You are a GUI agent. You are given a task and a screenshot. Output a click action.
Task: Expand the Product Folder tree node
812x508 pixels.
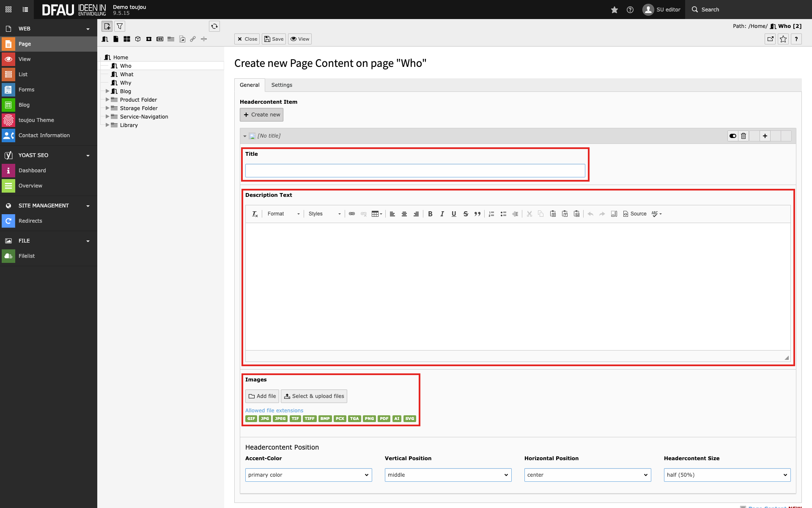pyautogui.click(x=107, y=99)
